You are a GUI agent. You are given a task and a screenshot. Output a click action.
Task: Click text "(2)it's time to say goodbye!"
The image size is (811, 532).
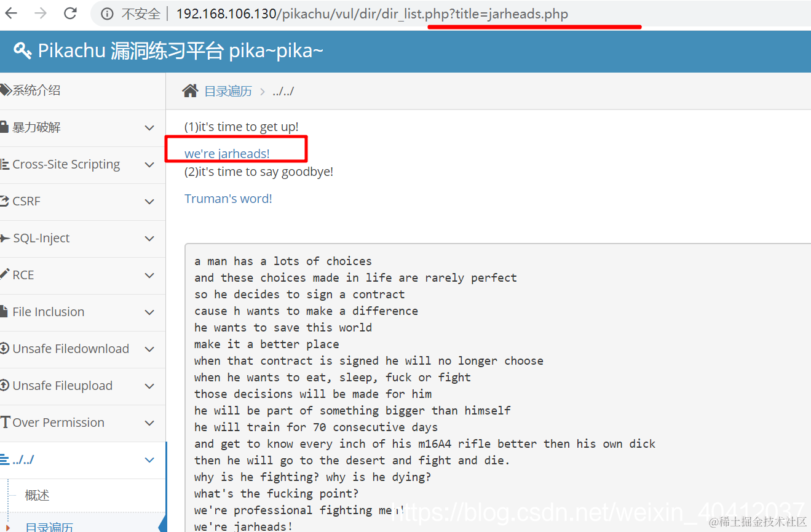click(x=259, y=172)
